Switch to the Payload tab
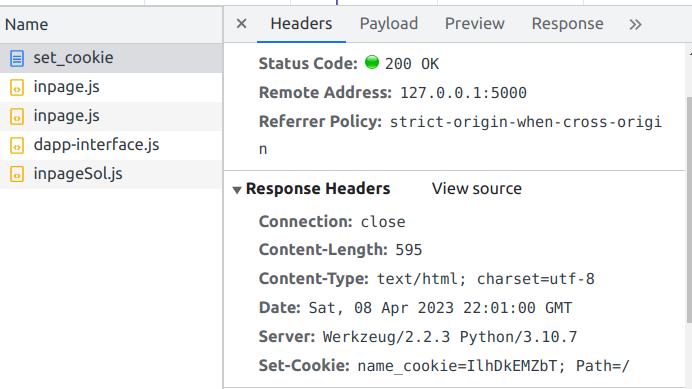 389,23
